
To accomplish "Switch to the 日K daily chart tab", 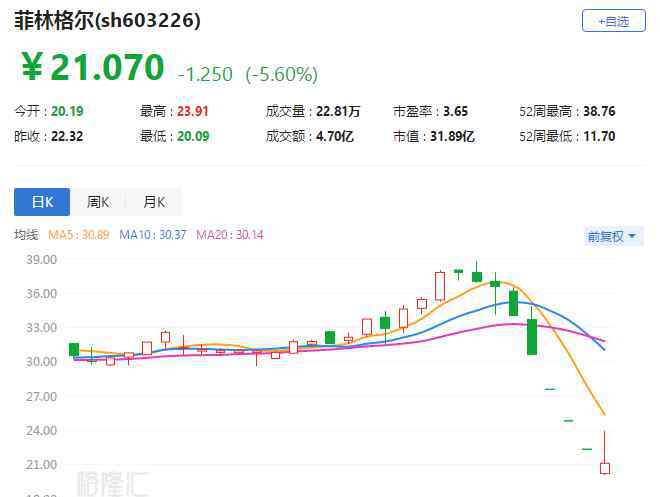I will pyautogui.click(x=42, y=202).
